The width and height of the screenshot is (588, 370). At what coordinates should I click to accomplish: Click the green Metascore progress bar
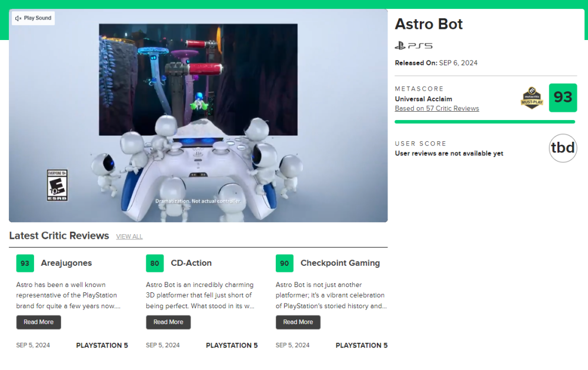click(485, 122)
